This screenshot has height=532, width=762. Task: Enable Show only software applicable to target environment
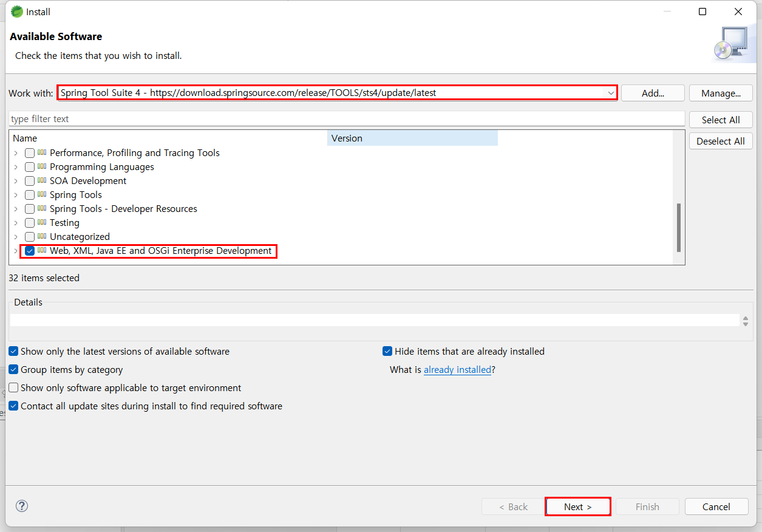tap(13, 387)
